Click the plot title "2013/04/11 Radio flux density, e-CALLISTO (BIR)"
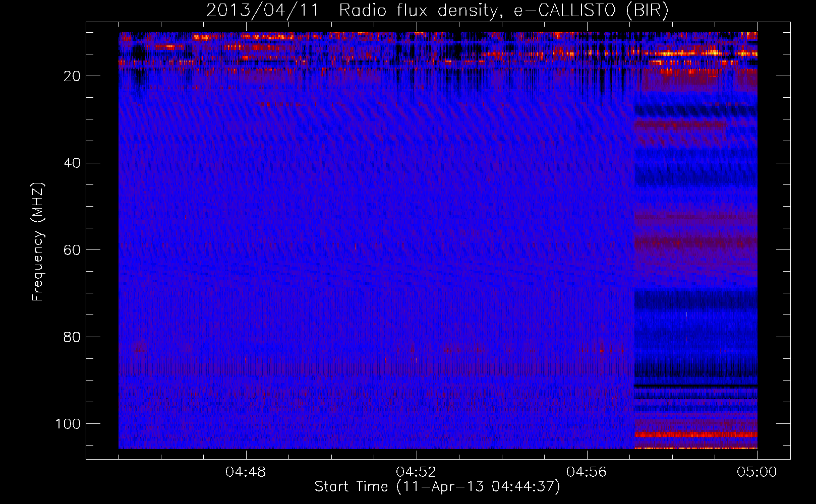The height and width of the screenshot is (504, 816). pyautogui.click(x=437, y=10)
